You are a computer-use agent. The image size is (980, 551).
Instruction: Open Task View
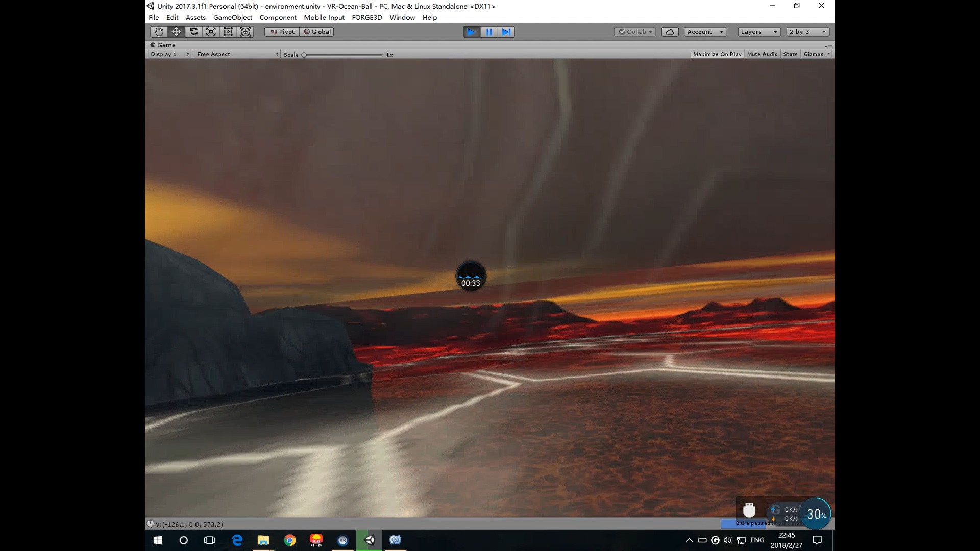[210, 540]
